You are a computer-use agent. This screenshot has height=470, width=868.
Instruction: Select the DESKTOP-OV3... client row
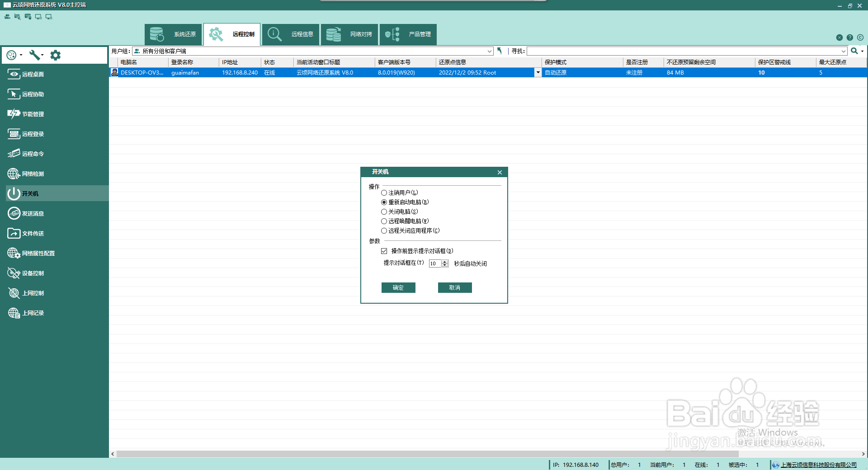[x=488, y=72]
